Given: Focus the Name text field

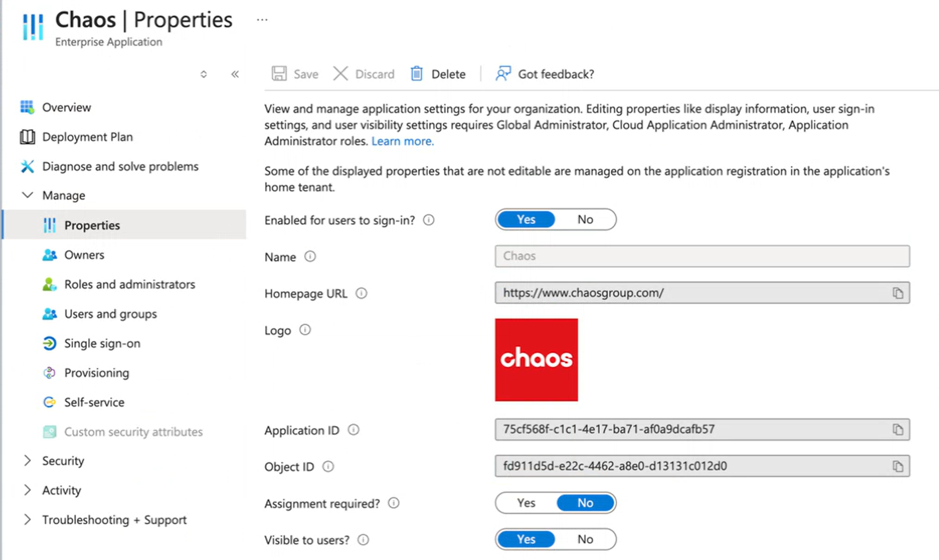Looking at the screenshot, I should [702, 256].
